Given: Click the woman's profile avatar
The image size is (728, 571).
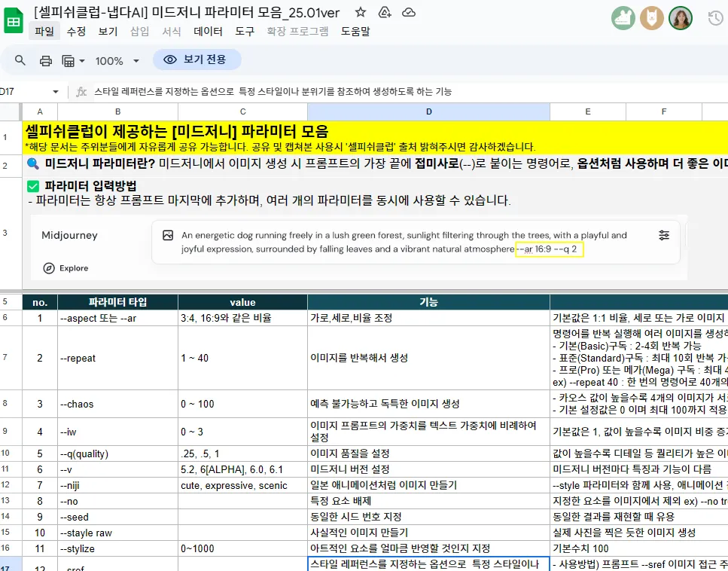Looking at the screenshot, I should (x=680, y=18).
